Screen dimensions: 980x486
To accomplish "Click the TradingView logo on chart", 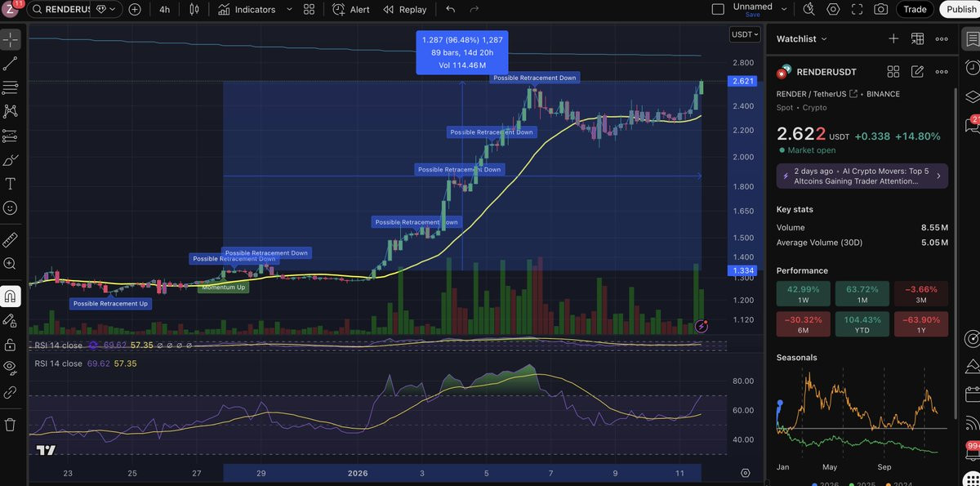I will tap(46, 450).
